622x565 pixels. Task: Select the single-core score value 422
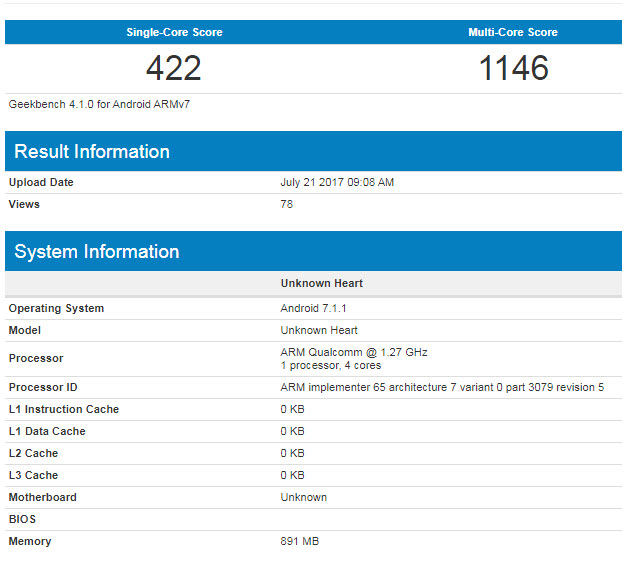(x=174, y=68)
